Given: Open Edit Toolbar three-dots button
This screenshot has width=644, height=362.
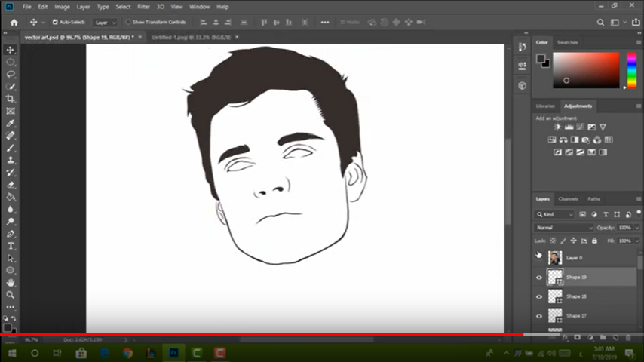Looking at the screenshot, I should tap(11, 307).
